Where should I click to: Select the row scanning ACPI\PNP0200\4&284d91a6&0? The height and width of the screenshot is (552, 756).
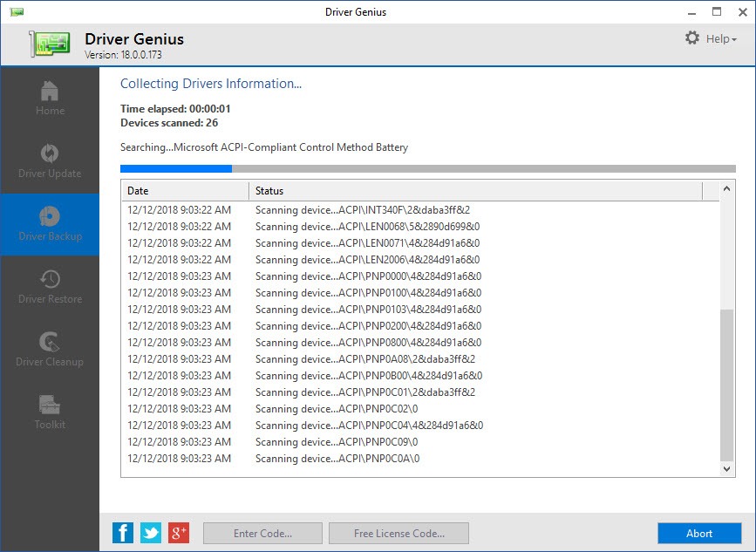click(420, 326)
